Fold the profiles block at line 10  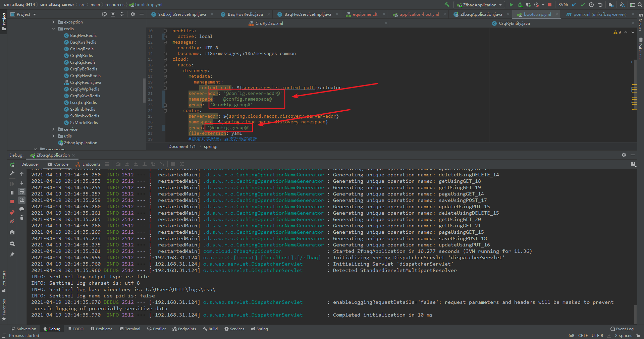point(165,31)
